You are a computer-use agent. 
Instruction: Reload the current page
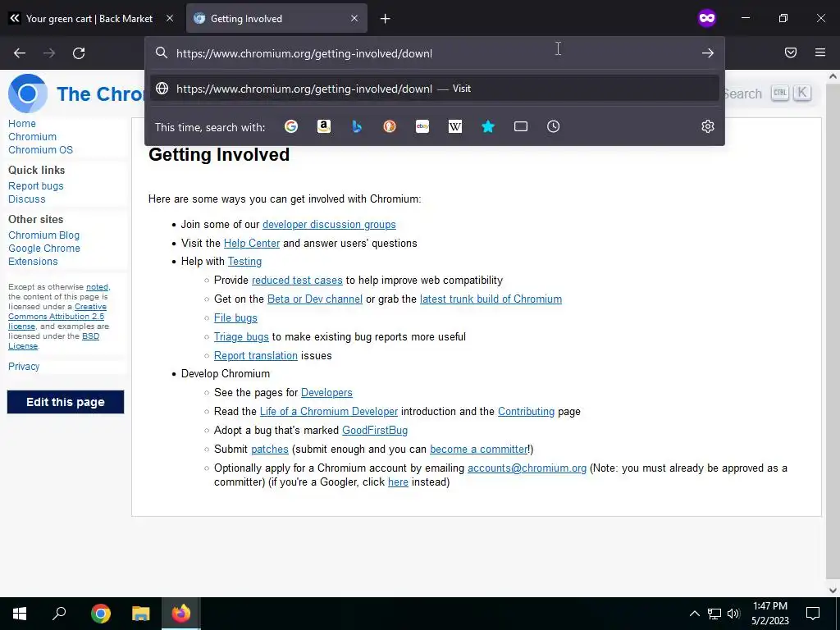tap(79, 53)
